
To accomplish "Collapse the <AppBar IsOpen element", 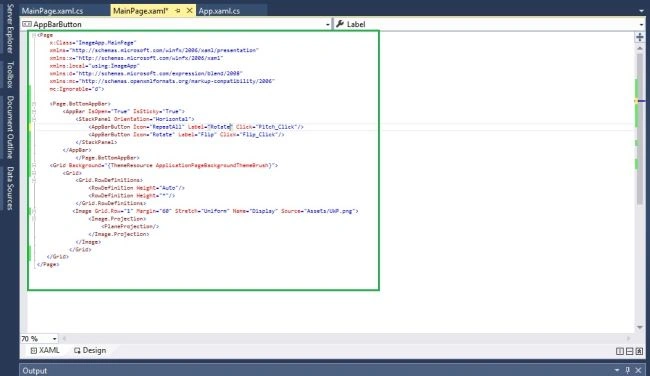I will (34, 111).
